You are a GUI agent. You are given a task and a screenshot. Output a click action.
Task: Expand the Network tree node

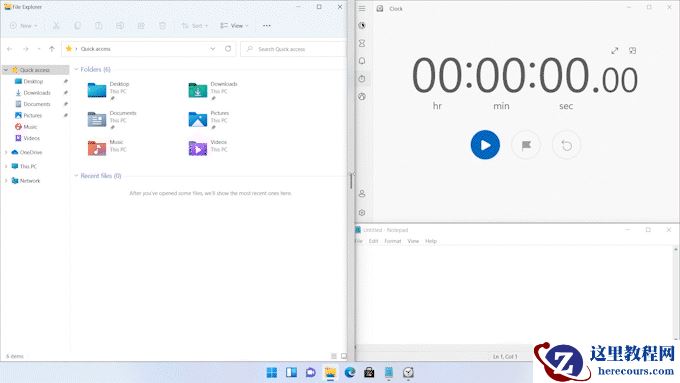(6, 180)
